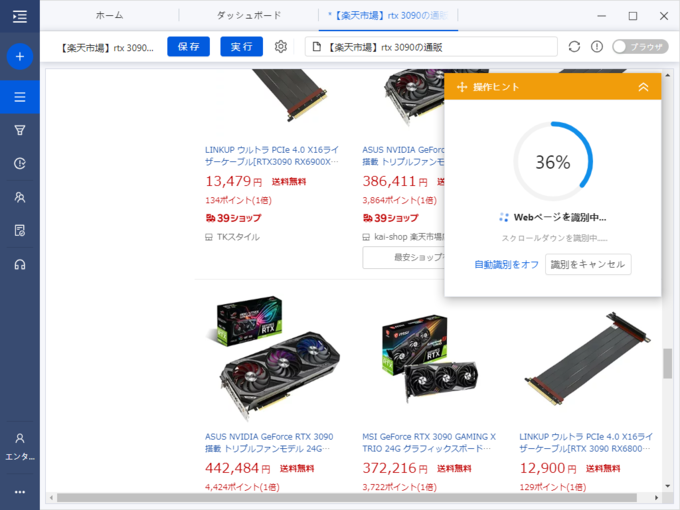The height and width of the screenshot is (510, 680).
Task: Click the price 12,900円
Action: [548, 468]
